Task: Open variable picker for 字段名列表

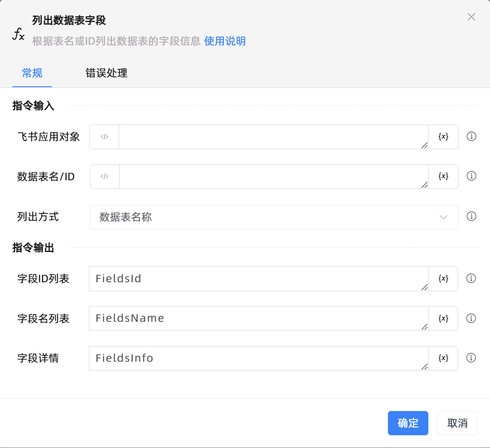Action: click(443, 318)
